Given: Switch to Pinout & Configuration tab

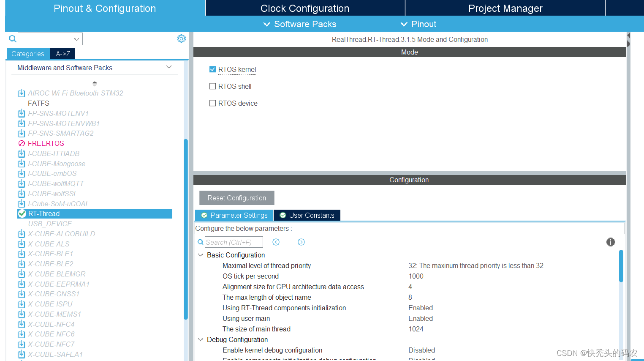Looking at the screenshot, I should point(105,8).
